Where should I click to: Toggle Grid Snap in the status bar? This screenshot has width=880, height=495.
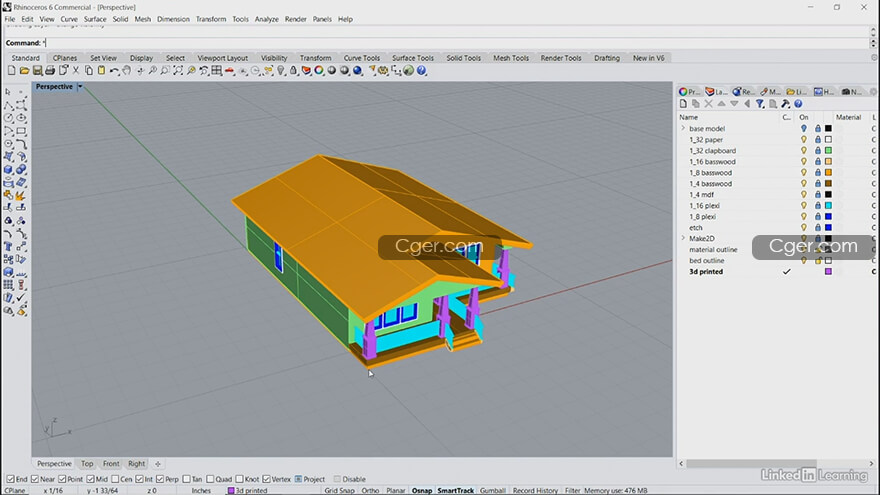click(338, 491)
